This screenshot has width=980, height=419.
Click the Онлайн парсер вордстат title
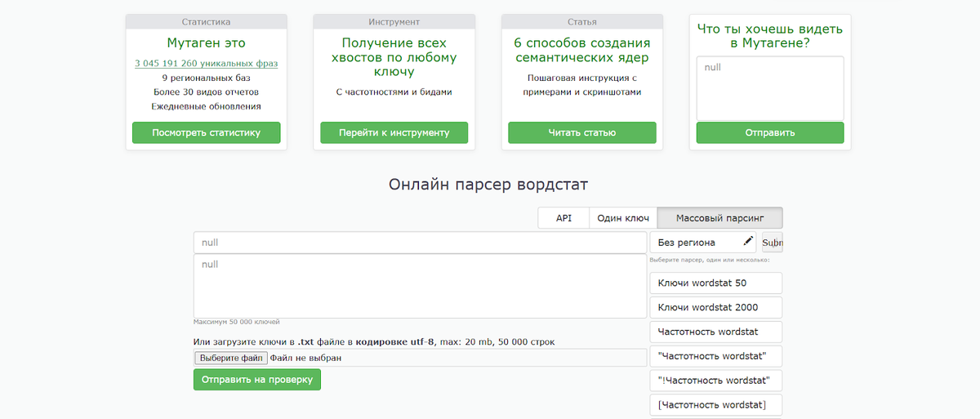(x=488, y=185)
